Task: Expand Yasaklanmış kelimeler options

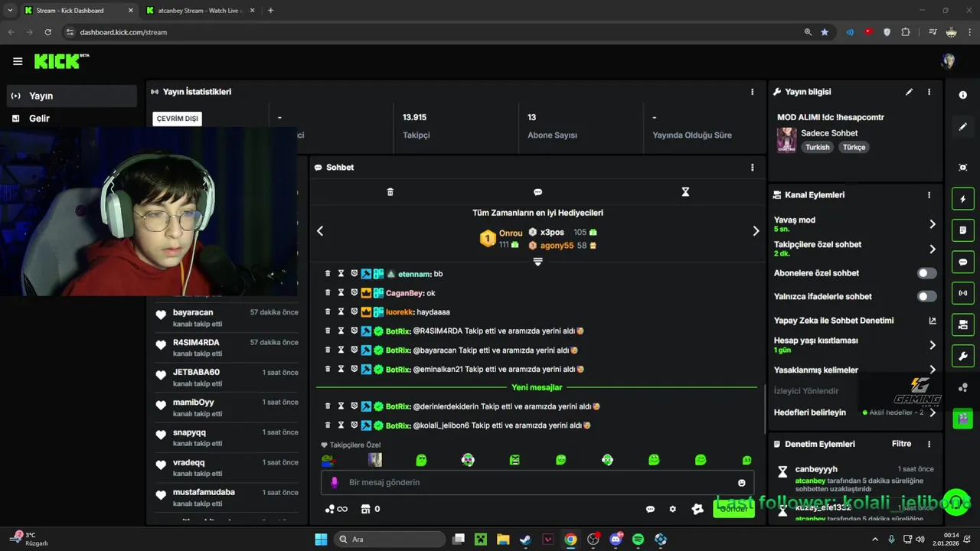Action: [x=933, y=370]
